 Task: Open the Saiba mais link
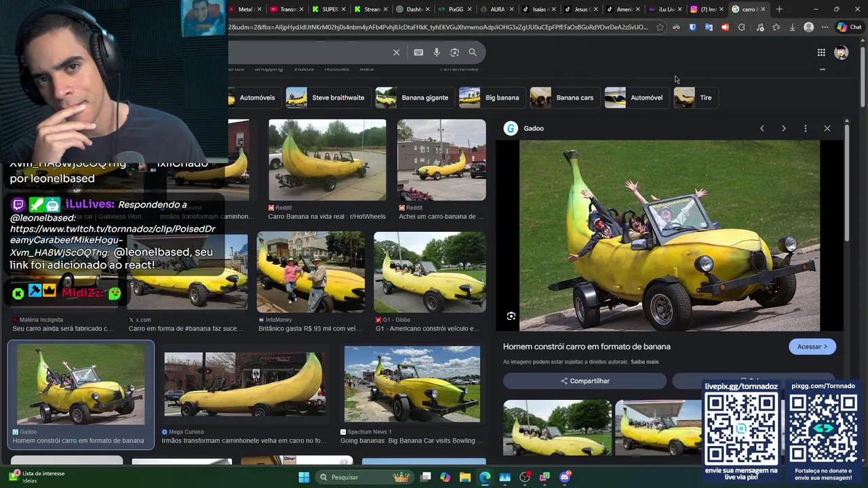tap(644, 362)
